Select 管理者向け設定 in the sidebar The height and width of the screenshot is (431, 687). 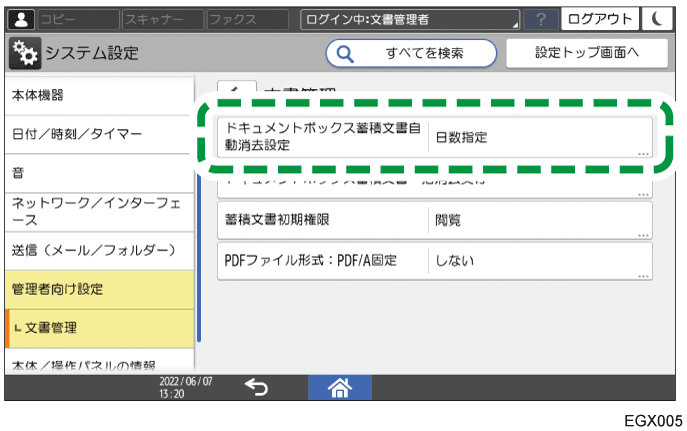pos(99,290)
